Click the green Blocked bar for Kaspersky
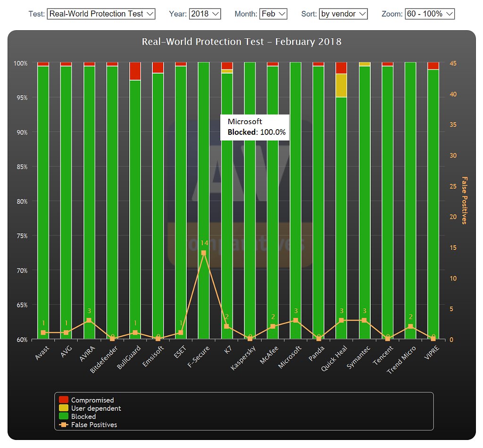This screenshot has width=483, height=448. (250, 200)
